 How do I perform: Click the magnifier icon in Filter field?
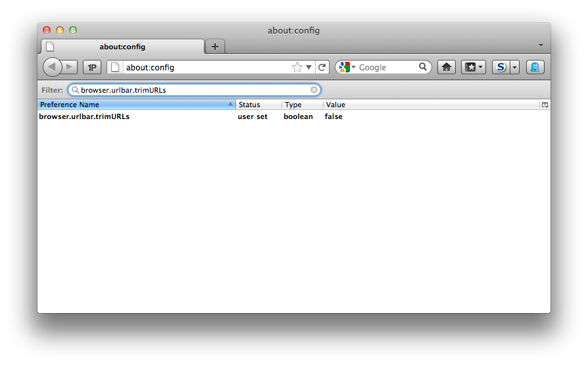(75, 89)
